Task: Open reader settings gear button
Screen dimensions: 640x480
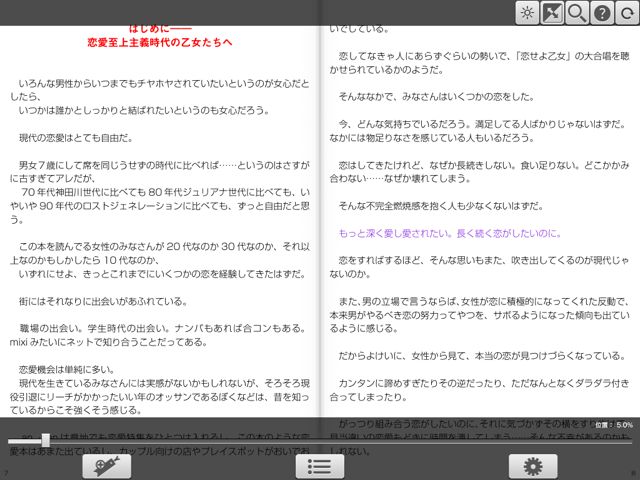Action: [x=533, y=466]
